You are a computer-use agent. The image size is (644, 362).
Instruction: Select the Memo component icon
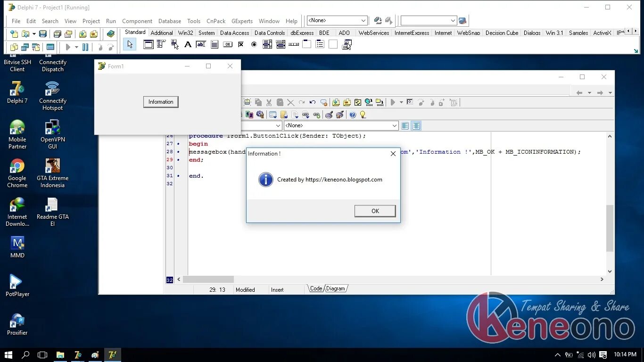215,44
